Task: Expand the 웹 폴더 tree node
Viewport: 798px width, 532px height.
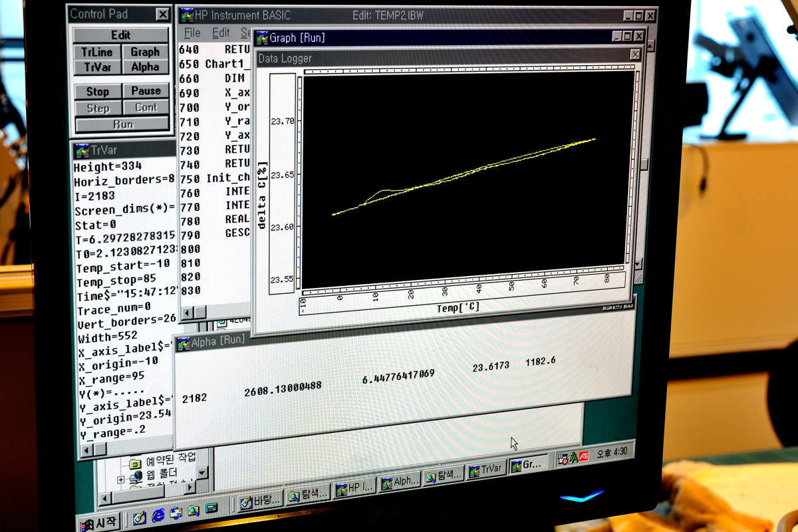Action: [x=120, y=479]
